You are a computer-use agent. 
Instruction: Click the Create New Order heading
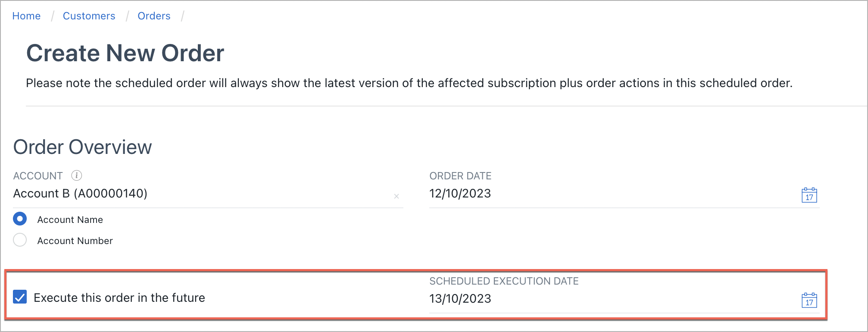tap(125, 53)
